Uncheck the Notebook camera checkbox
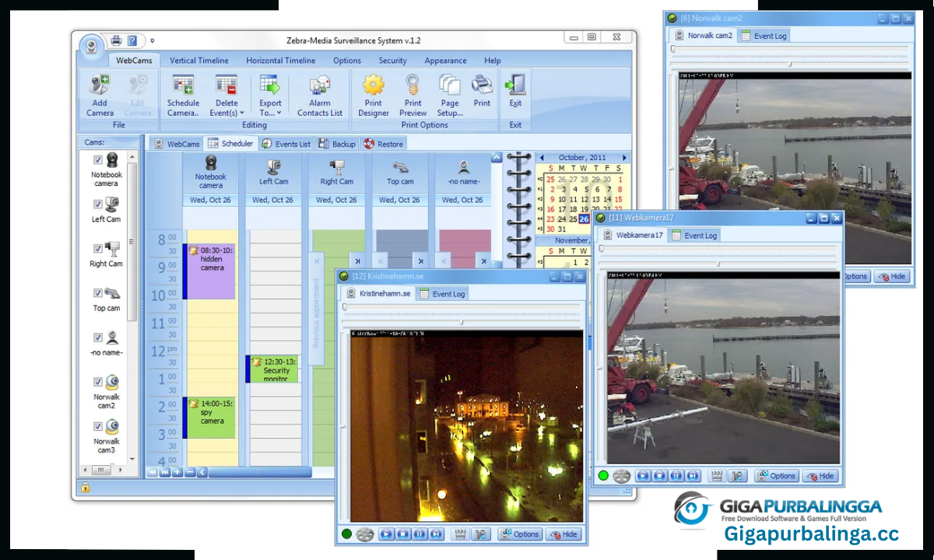 click(x=98, y=159)
